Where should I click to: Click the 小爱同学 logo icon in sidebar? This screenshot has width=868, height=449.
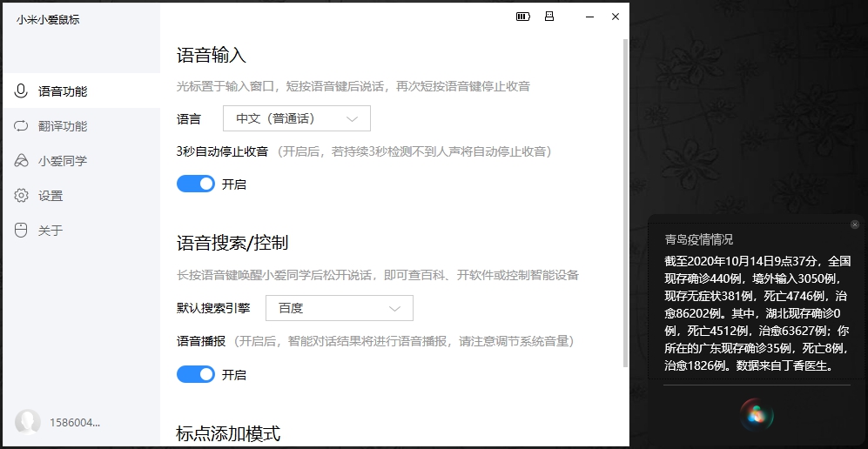(21, 160)
